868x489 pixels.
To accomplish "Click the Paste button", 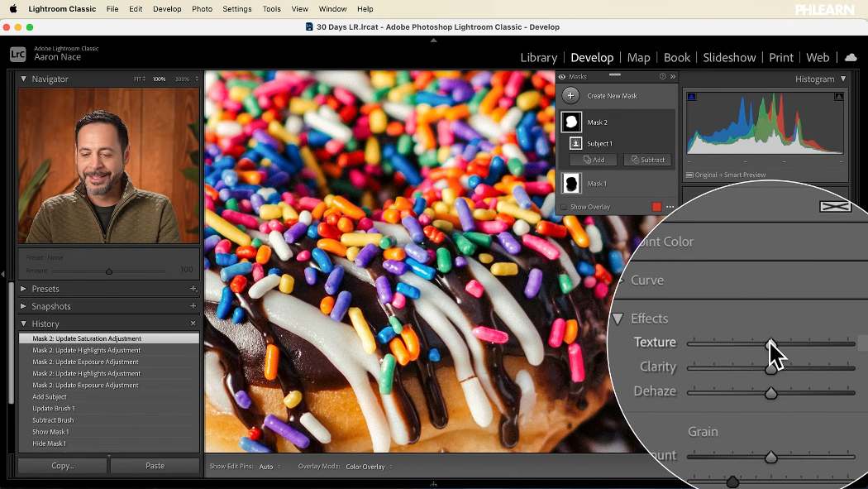I will coord(155,466).
